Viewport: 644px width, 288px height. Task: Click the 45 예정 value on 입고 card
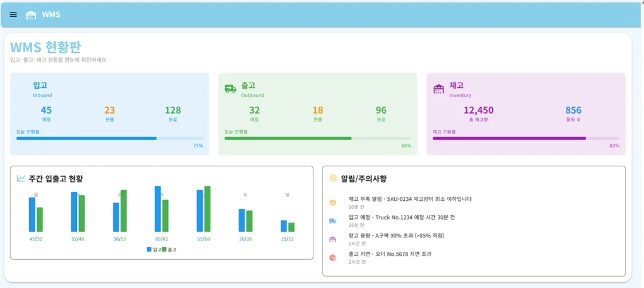[46, 110]
